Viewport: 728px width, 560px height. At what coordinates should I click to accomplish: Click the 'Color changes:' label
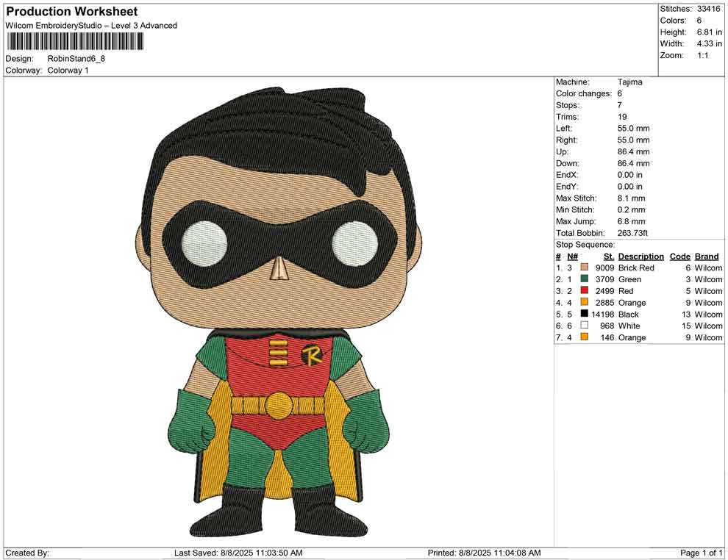(584, 94)
